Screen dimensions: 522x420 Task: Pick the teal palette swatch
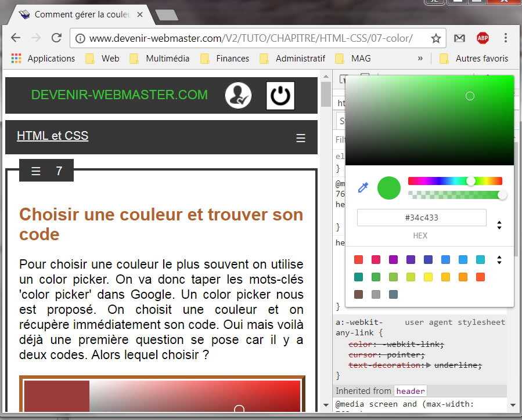point(358,277)
